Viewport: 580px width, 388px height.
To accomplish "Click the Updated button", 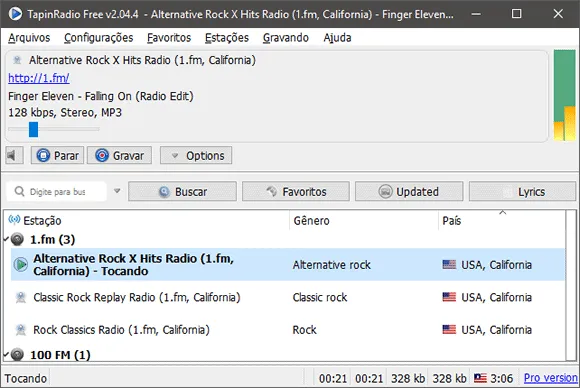I will pyautogui.click(x=409, y=192).
